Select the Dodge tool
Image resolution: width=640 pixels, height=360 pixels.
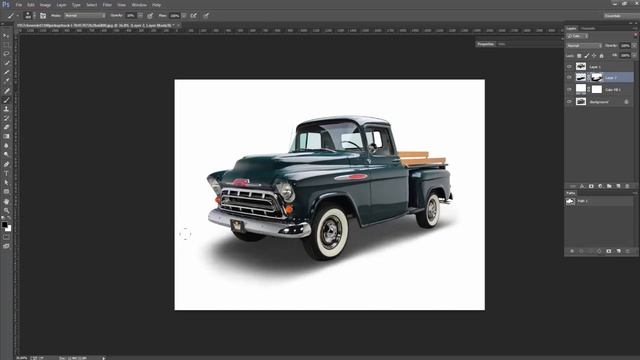(x=6, y=155)
